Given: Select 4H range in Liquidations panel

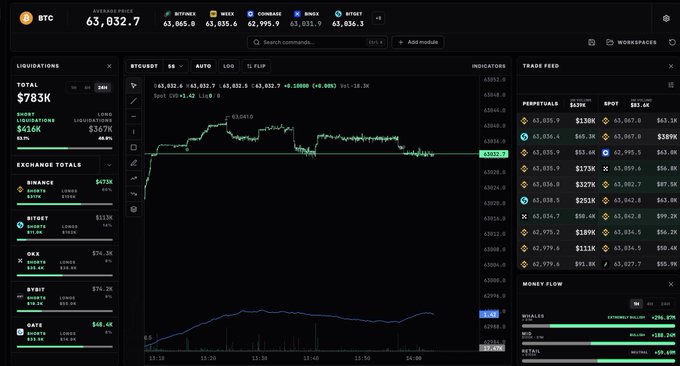Looking at the screenshot, I should (87, 88).
